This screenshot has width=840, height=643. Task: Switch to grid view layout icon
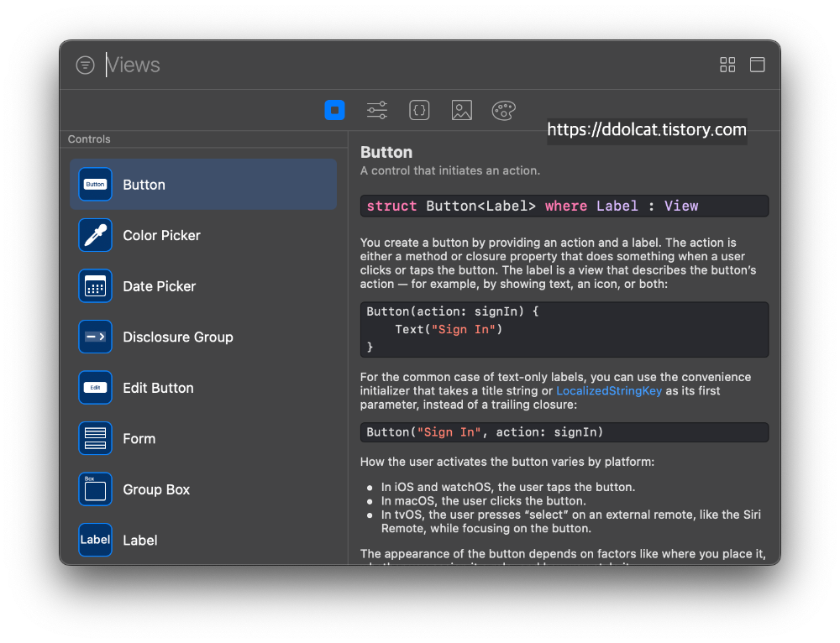[727, 65]
